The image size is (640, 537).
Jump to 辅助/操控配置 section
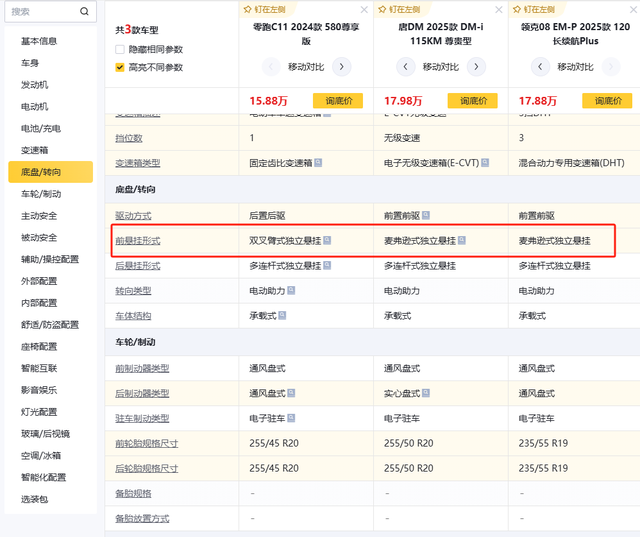[x=50, y=260]
